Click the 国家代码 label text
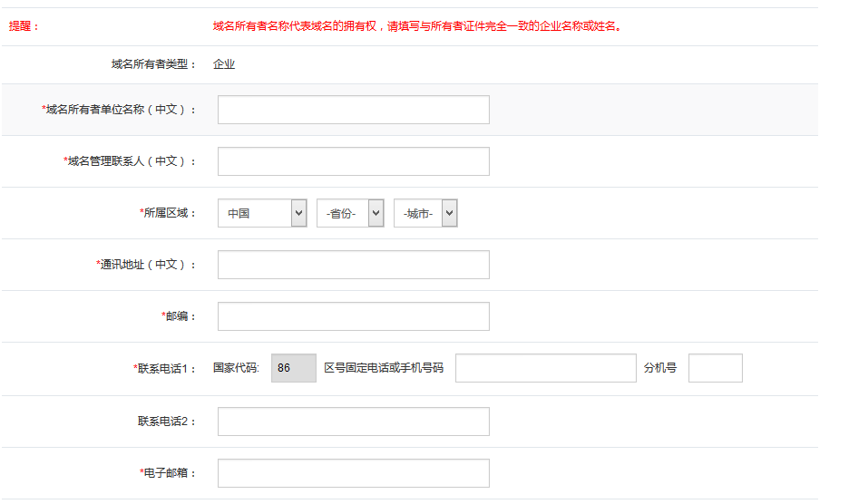849x504 pixels. [236, 368]
